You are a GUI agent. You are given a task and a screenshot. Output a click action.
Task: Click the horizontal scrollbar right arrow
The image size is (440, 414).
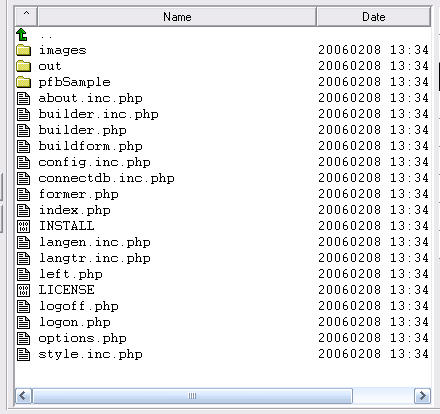coord(422,396)
